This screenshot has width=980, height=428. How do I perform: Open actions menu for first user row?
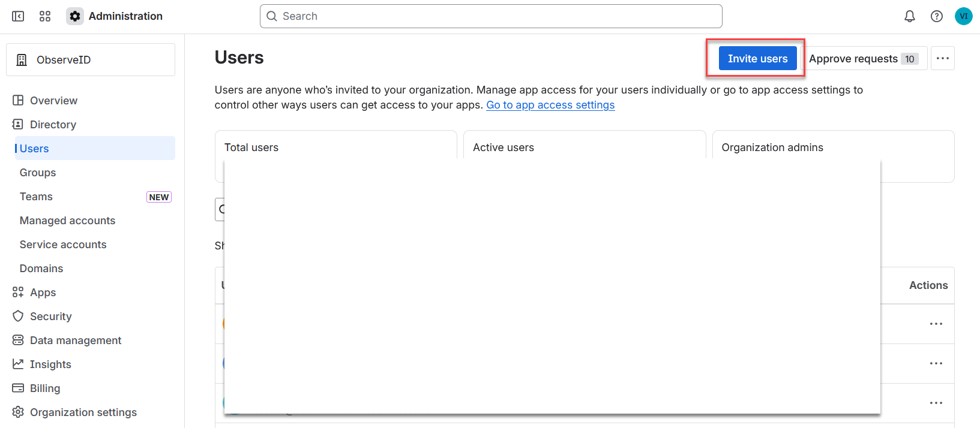click(936, 324)
